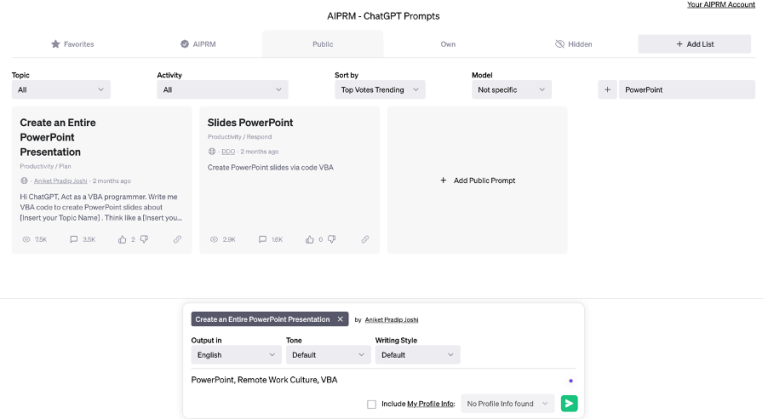Remove the selected prompt with the X icon

point(340,319)
